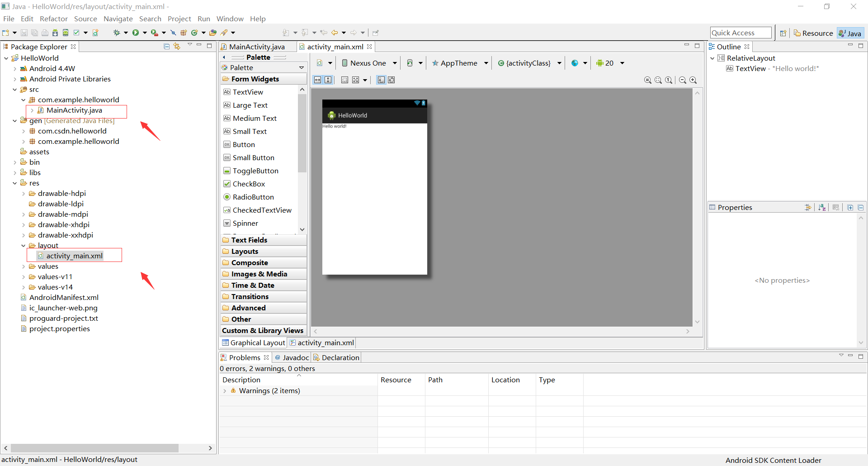Screen dimensions: 868x466
Task: Switch to the Resource perspective
Action: point(813,33)
